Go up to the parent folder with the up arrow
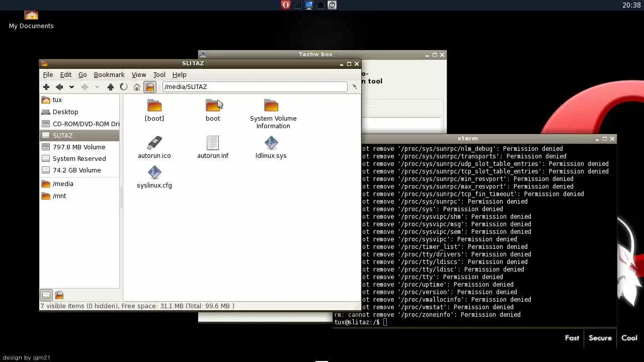 point(111,87)
